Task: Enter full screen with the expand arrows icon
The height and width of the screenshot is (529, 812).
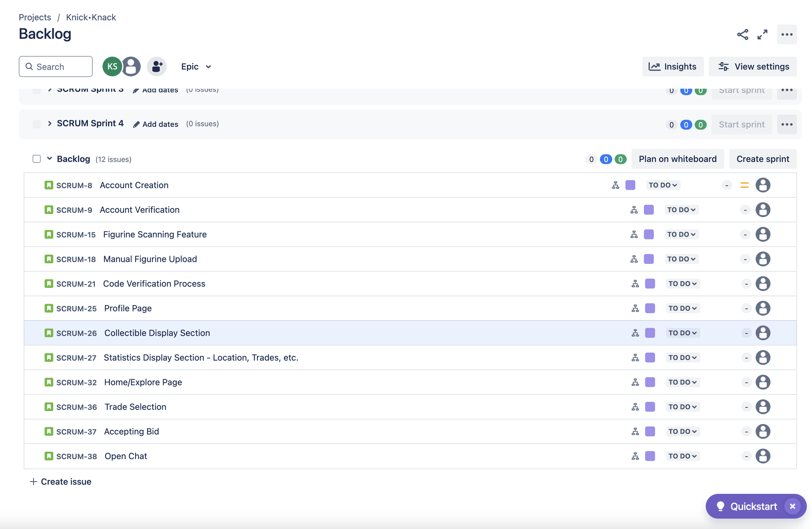Action: (x=762, y=34)
